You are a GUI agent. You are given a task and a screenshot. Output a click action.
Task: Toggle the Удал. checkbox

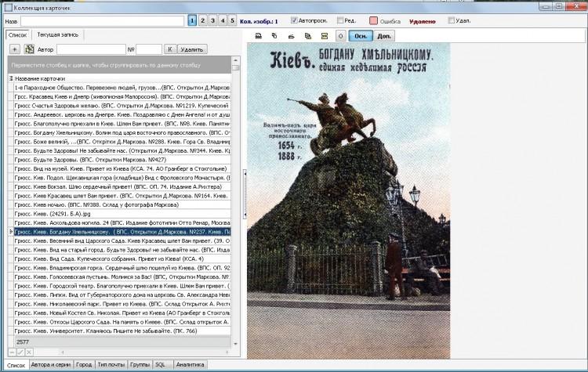tap(452, 20)
